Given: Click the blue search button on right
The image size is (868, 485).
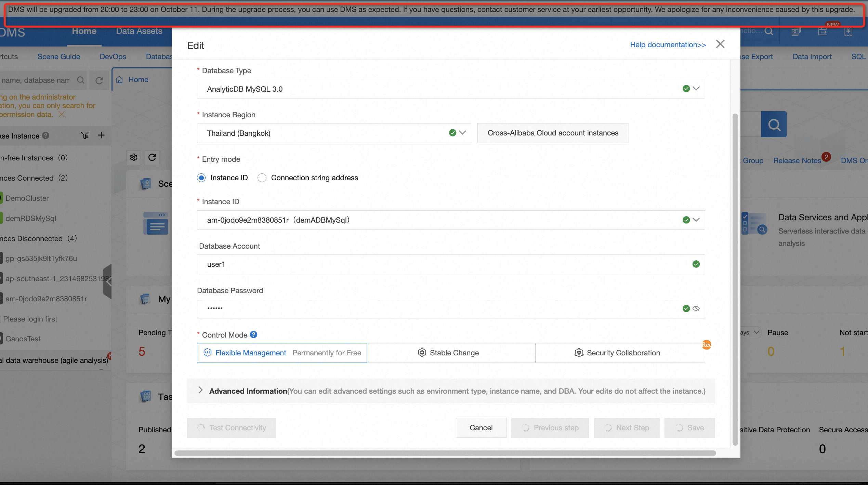Looking at the screenshot, I should pos(774,124).
